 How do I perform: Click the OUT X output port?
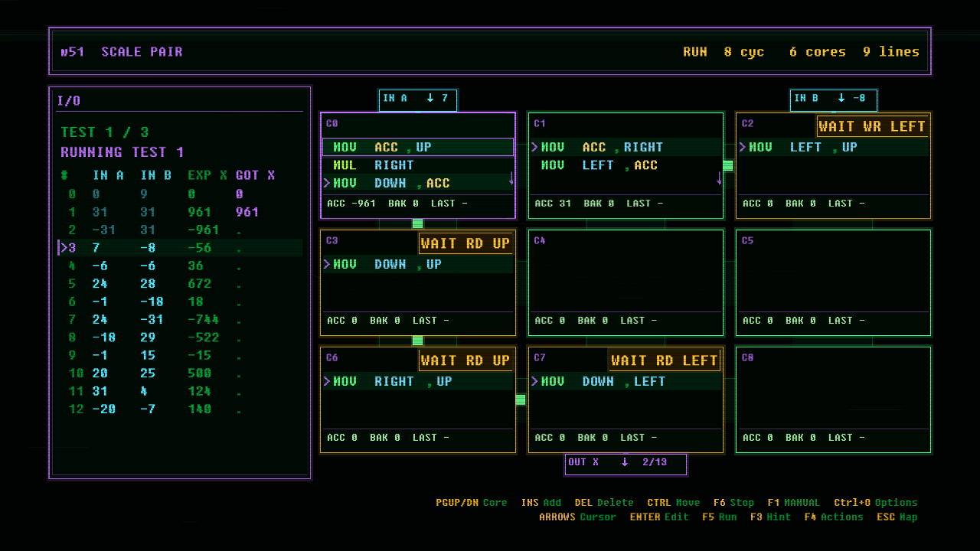point(626,464)
